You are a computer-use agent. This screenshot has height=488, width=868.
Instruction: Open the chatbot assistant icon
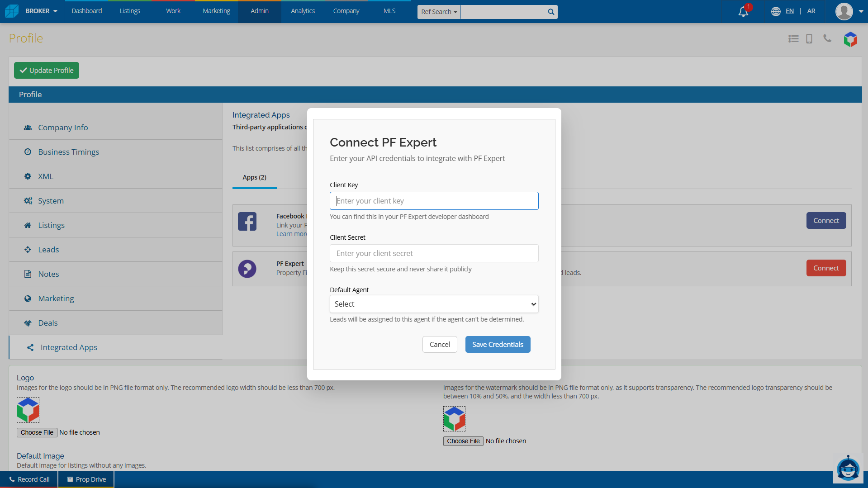click(x=848, y=469)
